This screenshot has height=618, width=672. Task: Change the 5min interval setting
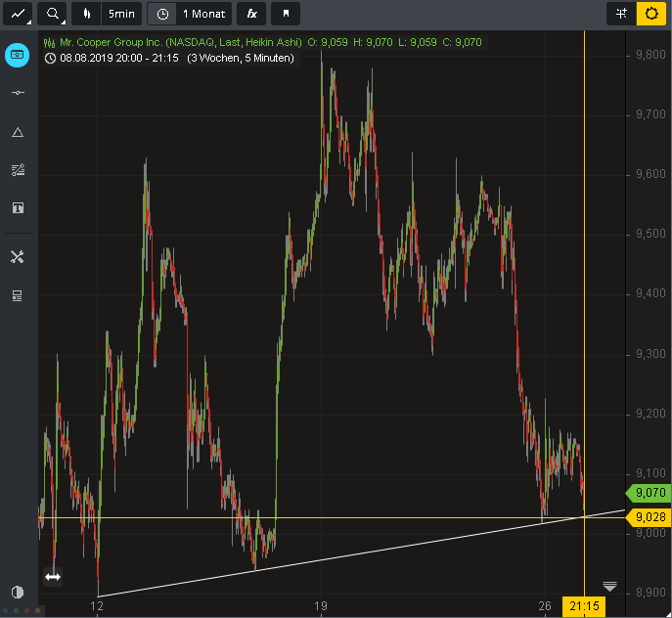click(121, 14)
